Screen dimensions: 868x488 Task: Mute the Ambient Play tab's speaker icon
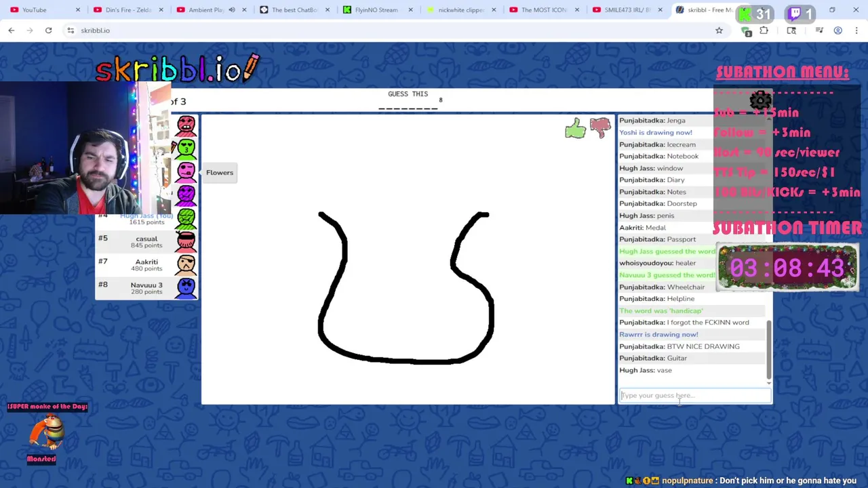pyautogui.click(x=231, y=9)
